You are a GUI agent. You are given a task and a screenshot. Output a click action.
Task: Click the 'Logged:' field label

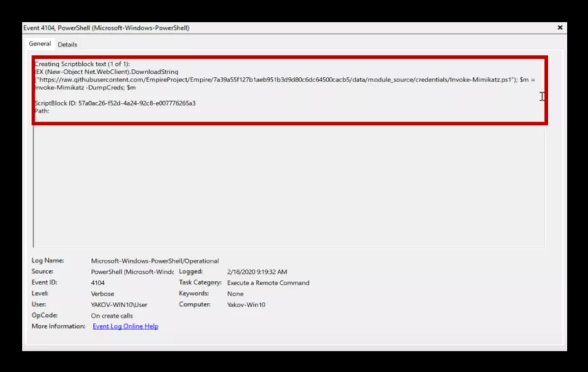(191, 271)
